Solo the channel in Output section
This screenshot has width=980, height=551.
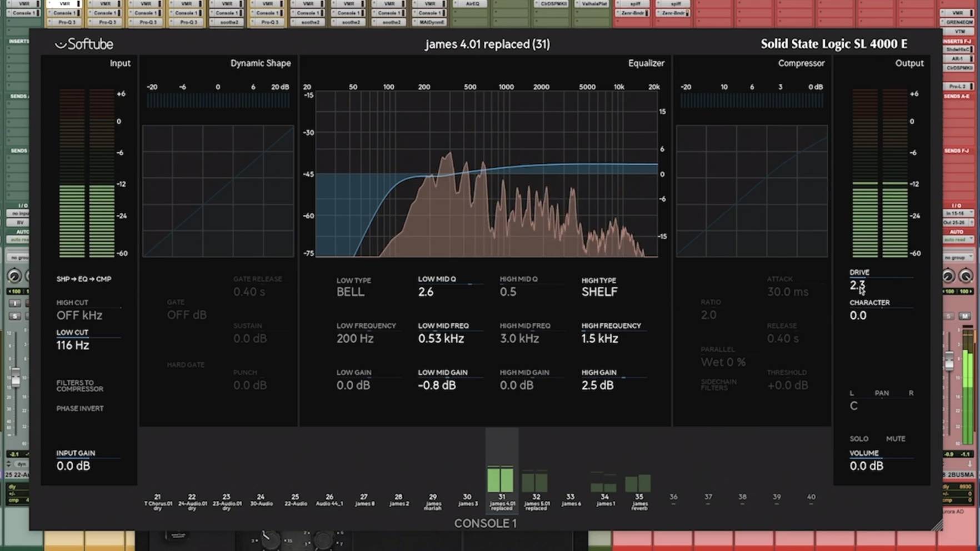tap(859, 438)
